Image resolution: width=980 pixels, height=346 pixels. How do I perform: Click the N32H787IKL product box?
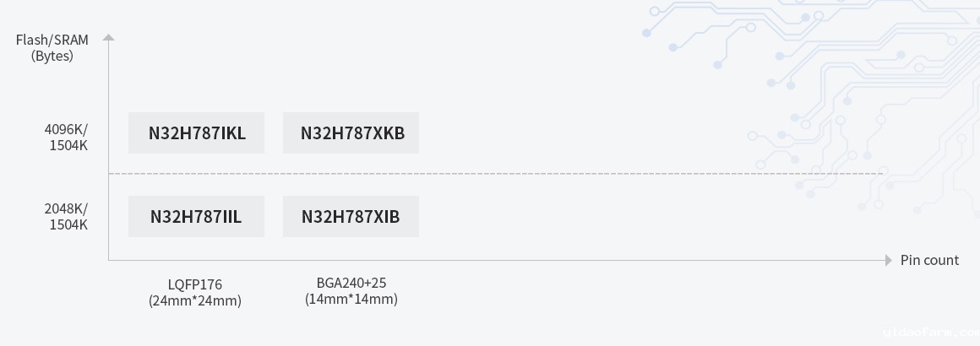pos(196,132)
